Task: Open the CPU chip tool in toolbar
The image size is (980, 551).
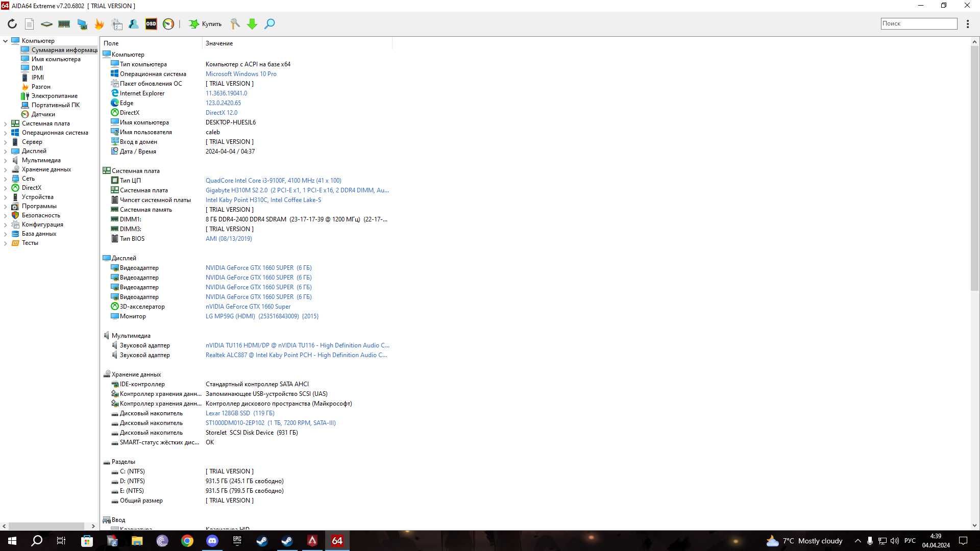Action: 46,23
